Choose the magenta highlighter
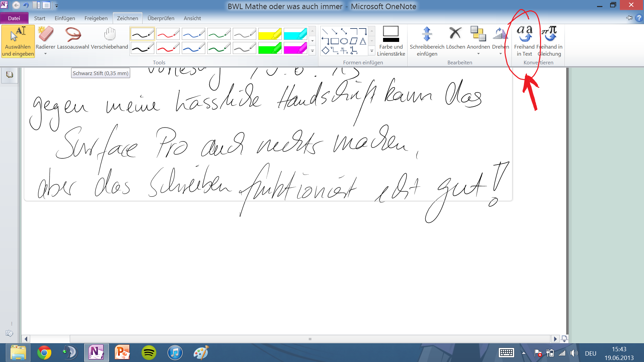Viewport: 644px width, 362px height. tap(295, 48)
